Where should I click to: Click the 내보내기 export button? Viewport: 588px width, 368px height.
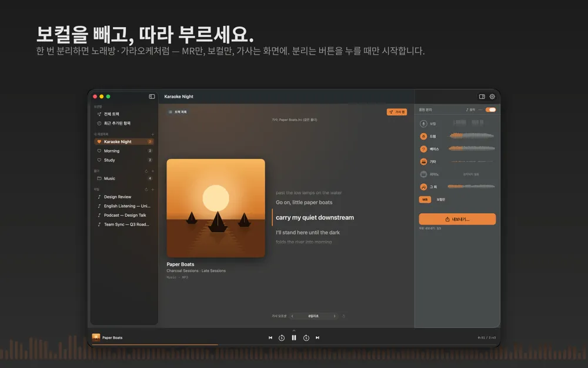click(457, 219)
